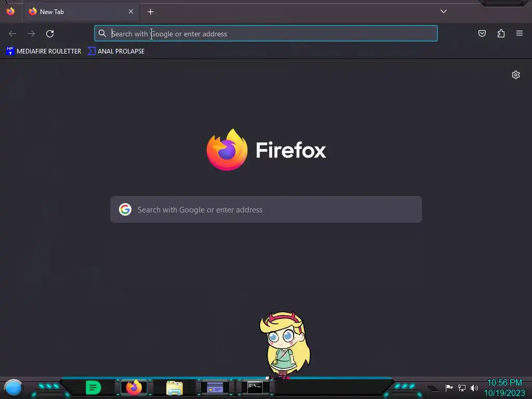532x399 pixels.
Task: Open the second bookmark on the bookmarks toolbar
Action: point(116,51)
